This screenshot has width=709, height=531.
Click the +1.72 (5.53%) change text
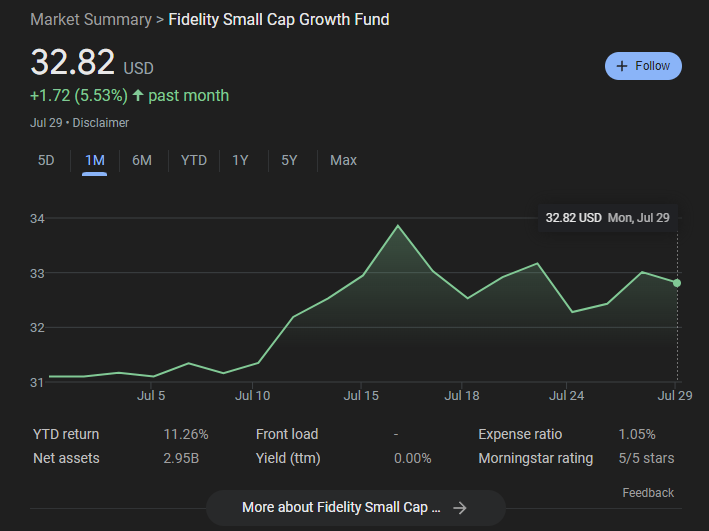(79, 95)
